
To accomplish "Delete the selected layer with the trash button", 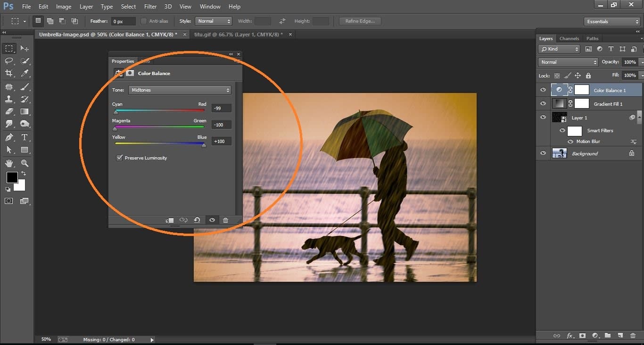I will point(633,336).
